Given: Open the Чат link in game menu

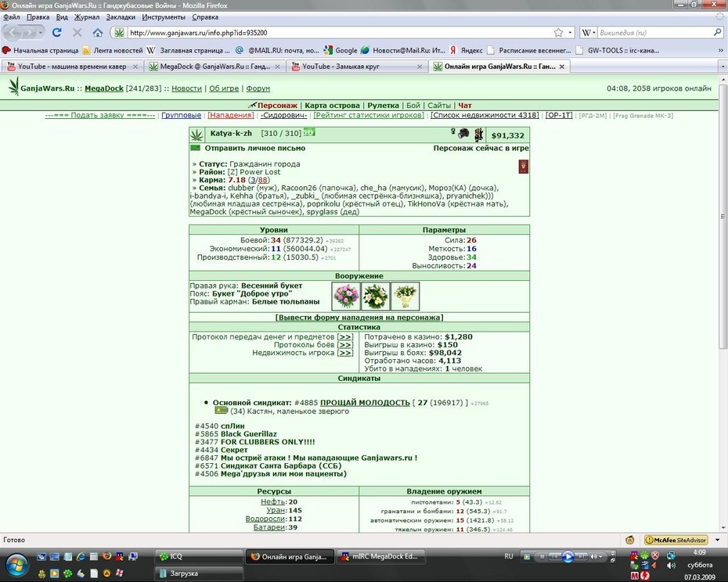Looking at the screenshot, I should pos(465,106).
